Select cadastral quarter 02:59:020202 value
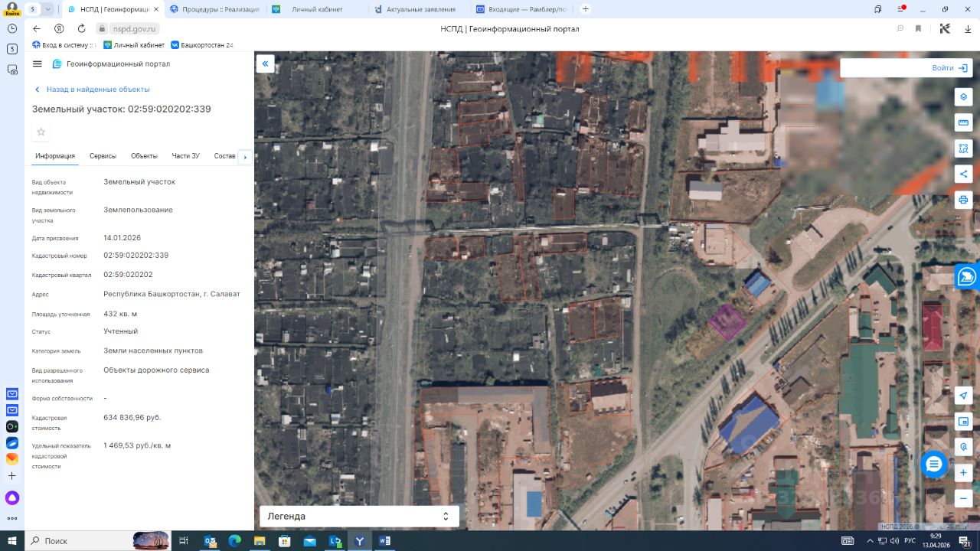The height and width of the screenshot is (551, 980). click(128, 275)
